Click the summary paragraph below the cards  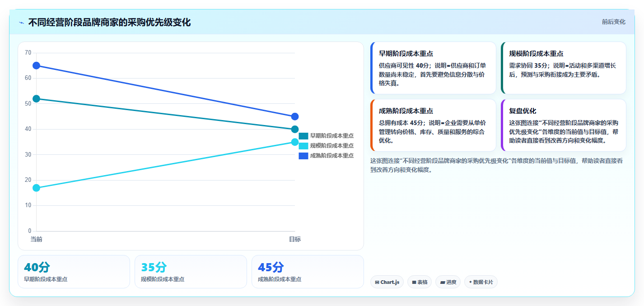[x=497, y=165]
